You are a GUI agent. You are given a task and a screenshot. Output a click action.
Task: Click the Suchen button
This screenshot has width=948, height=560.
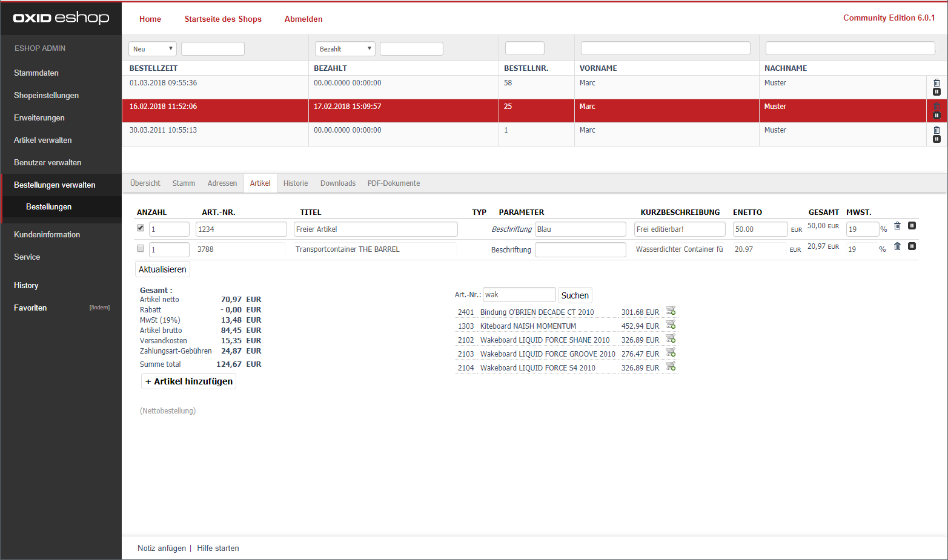pos(575,295)
